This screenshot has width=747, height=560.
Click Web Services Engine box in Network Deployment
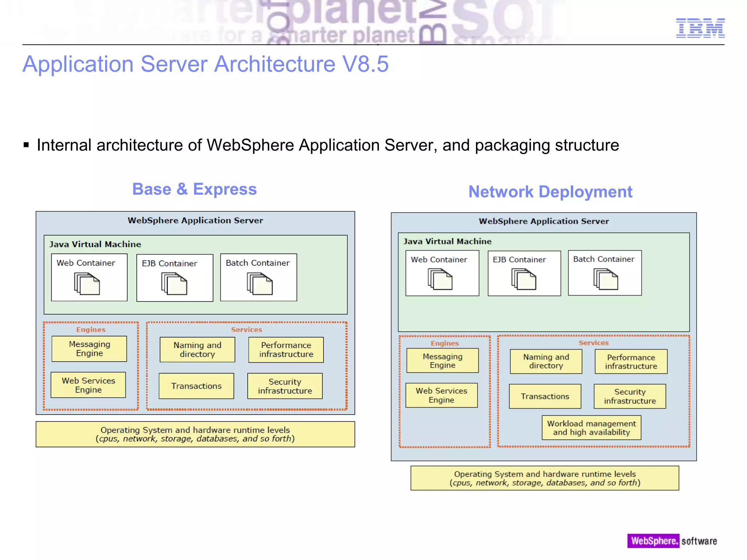pyautogui.click(x=441, y=395)
